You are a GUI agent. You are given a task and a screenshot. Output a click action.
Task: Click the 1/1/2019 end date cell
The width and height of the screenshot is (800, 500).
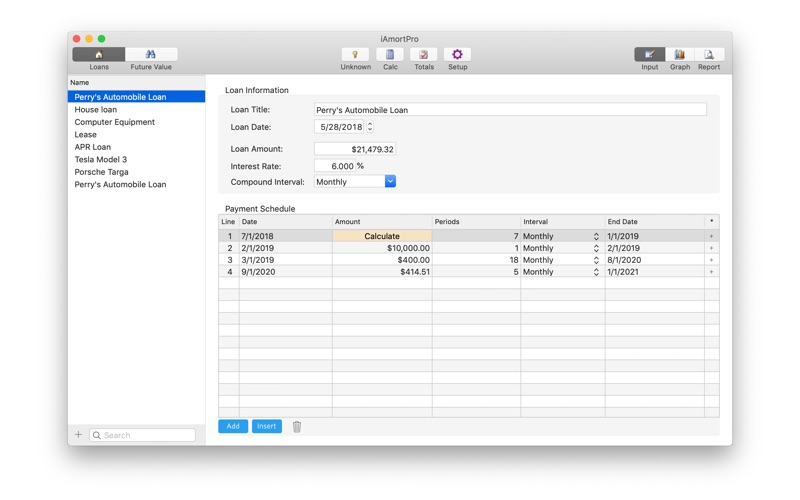pos(655,236)
